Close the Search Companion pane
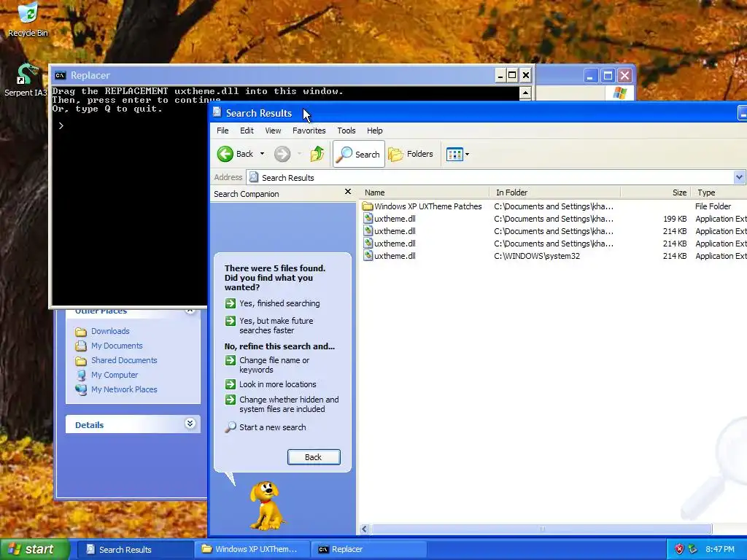Viewport: 747px width, 560px height. [x=348, y=192]
